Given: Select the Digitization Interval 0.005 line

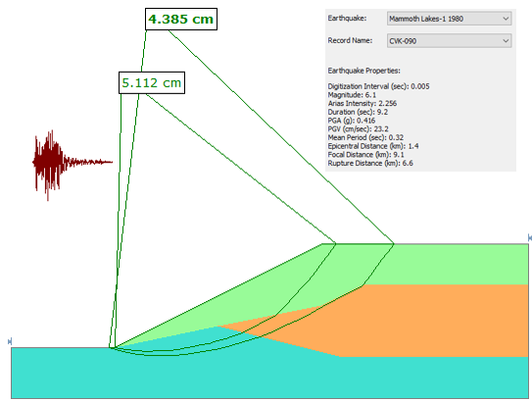Looking at the screenshot, I should 378,86.
